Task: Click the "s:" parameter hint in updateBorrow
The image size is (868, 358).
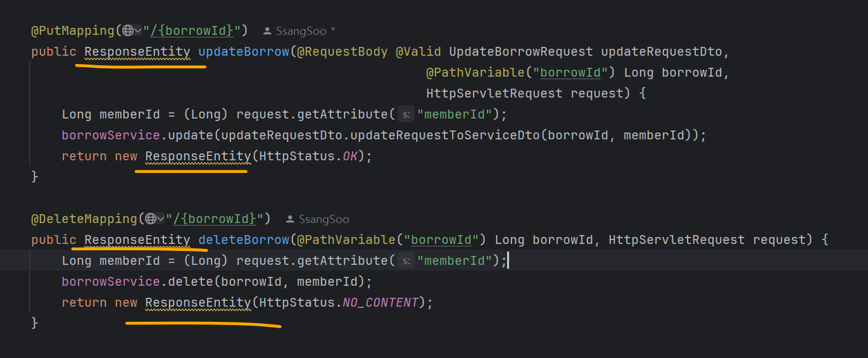Action: coord(406,115)
